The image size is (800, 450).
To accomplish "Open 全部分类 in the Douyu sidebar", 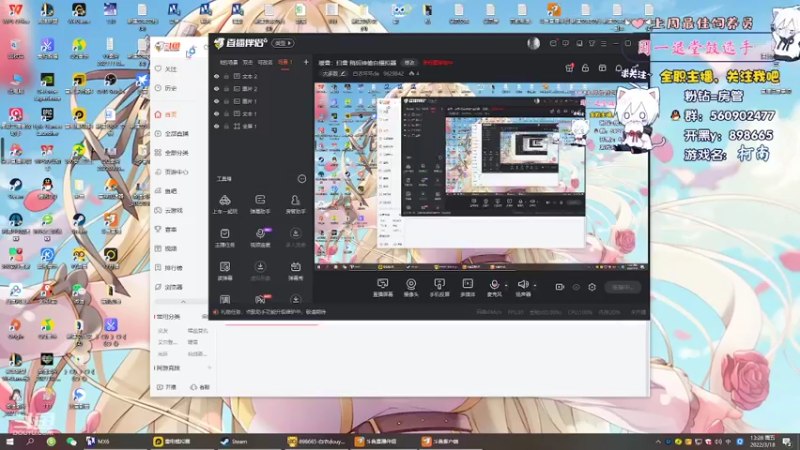I will point(172,153).
